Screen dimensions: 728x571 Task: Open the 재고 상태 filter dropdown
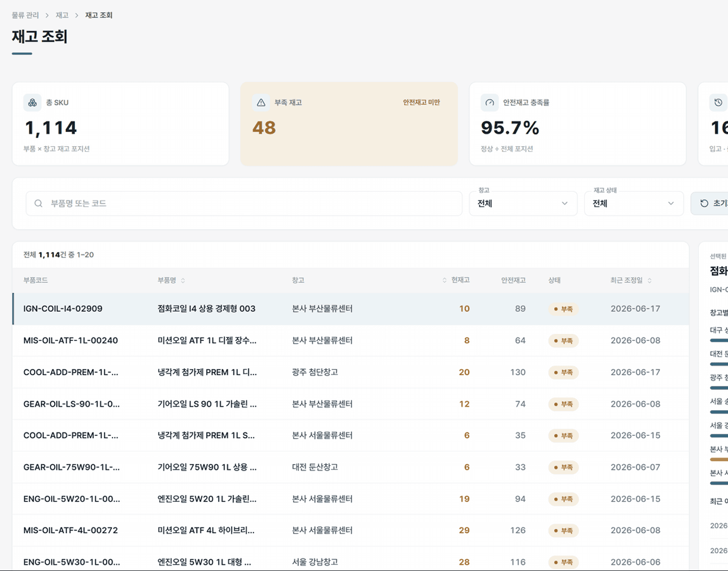pyautogui.click(x=633, y=203)
